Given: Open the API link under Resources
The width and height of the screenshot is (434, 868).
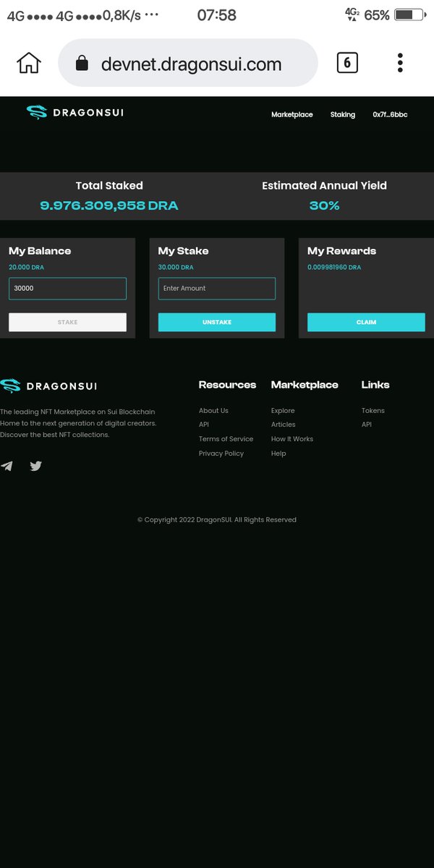Looking at the screenshot, I should pos(204,425).
